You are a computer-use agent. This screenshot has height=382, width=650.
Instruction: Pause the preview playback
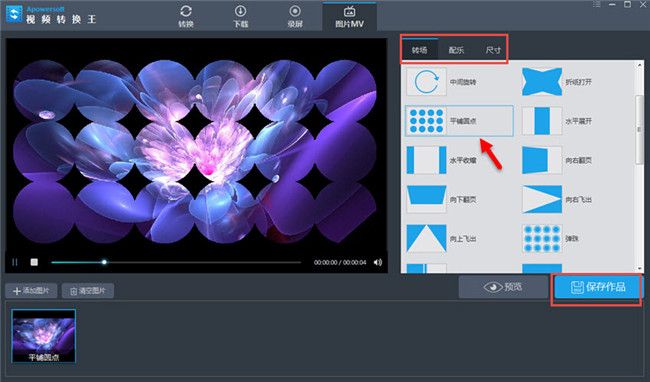click(x=15, y=262)
